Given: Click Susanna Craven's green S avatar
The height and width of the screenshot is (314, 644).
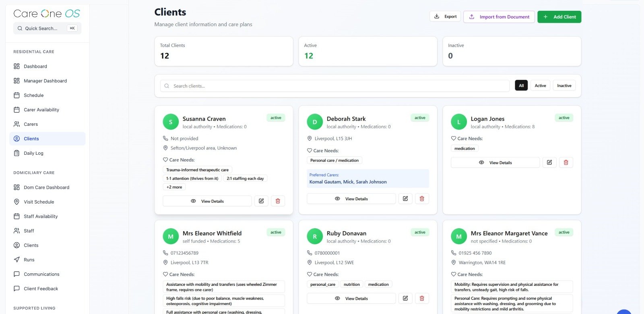Looking at the screenshot, I should click(x=171, y=122).
